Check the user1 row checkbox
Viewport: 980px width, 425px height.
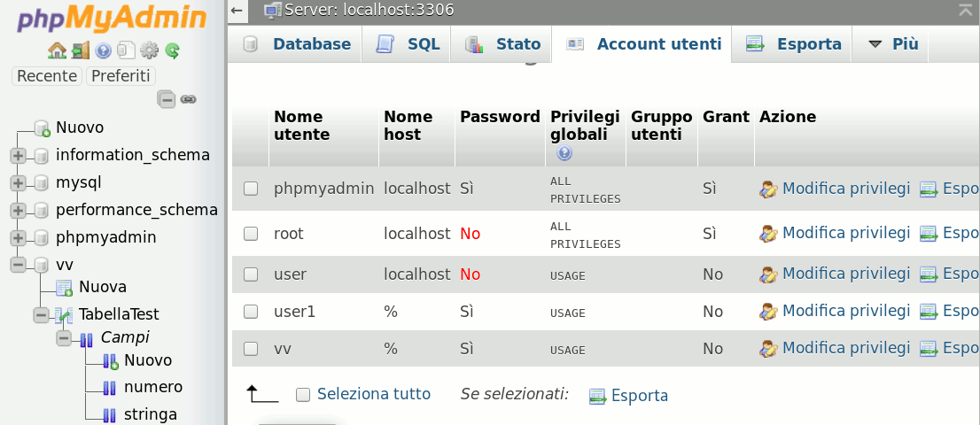tap(251, 312)
